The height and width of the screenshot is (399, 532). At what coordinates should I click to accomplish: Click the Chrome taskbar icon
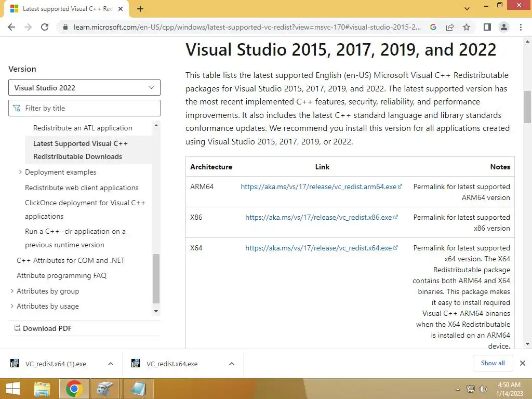(x=74, y=389)
